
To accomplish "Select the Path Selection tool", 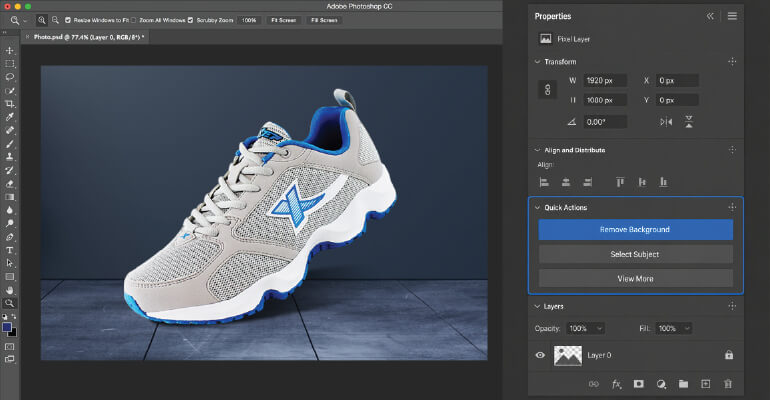I will pyautogui.click(x=9, y=263).
